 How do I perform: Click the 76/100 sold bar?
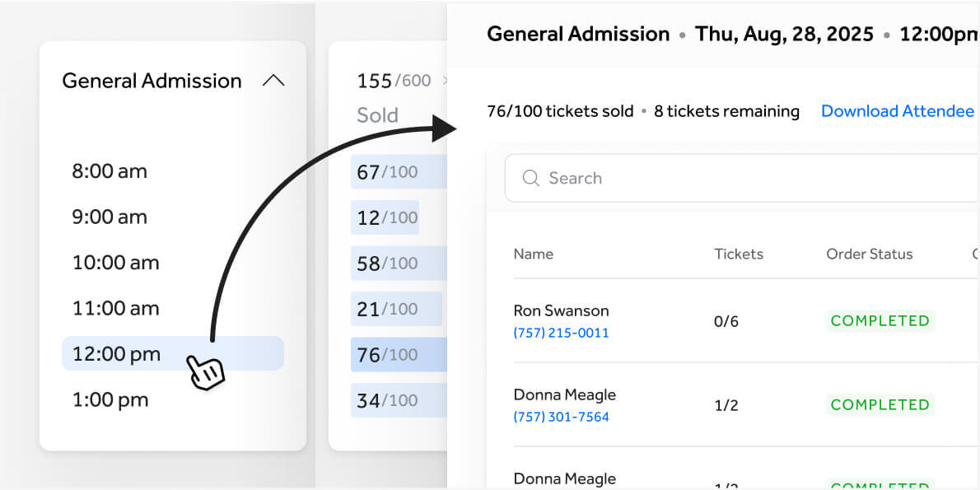tap(399, 354)
